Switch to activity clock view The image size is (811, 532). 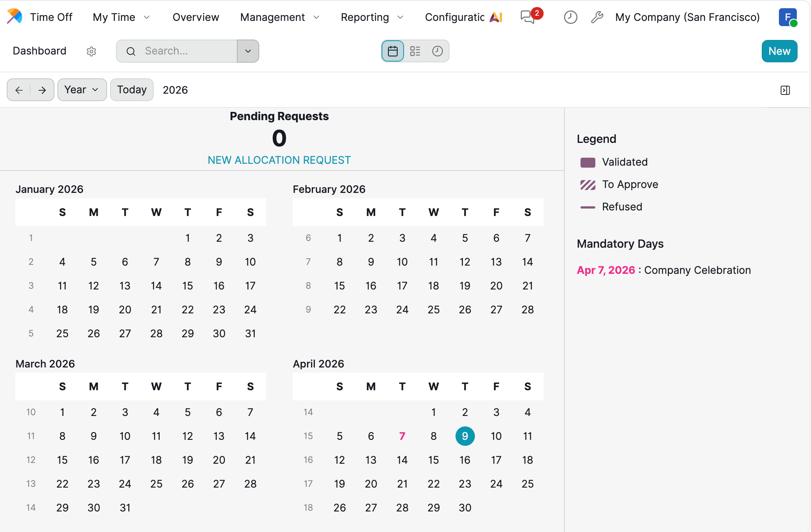tap(437, 51)
